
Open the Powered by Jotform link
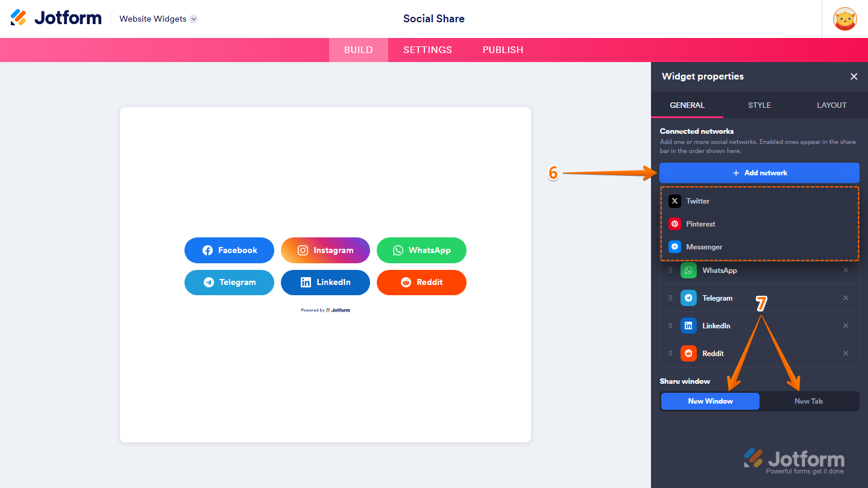pyautogui.click(x=325, y=310)
